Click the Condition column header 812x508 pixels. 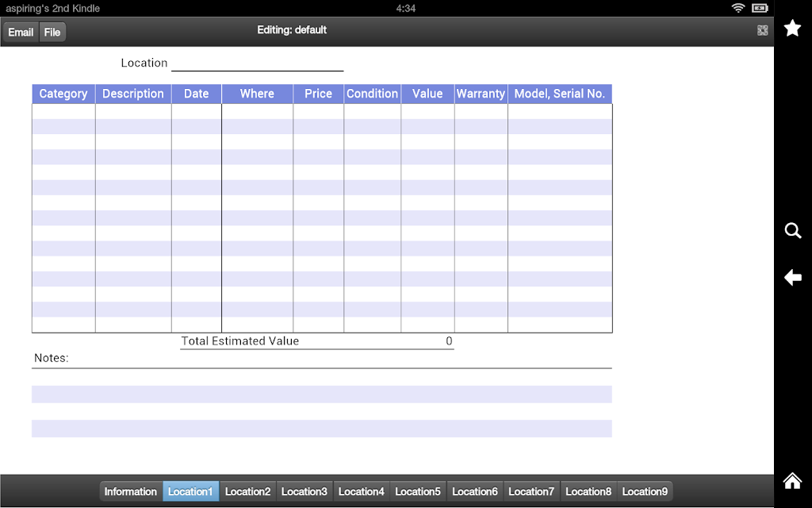tap(373, 94)
